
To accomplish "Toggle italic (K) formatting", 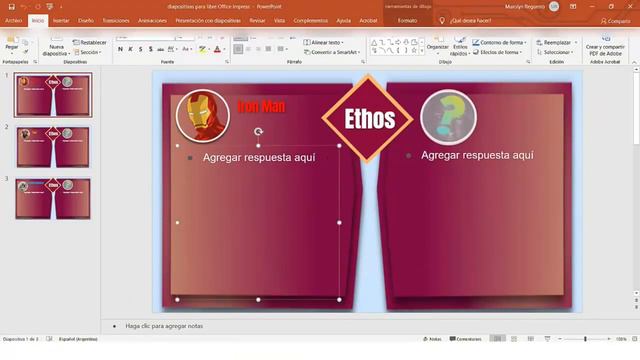I will 130,49.
